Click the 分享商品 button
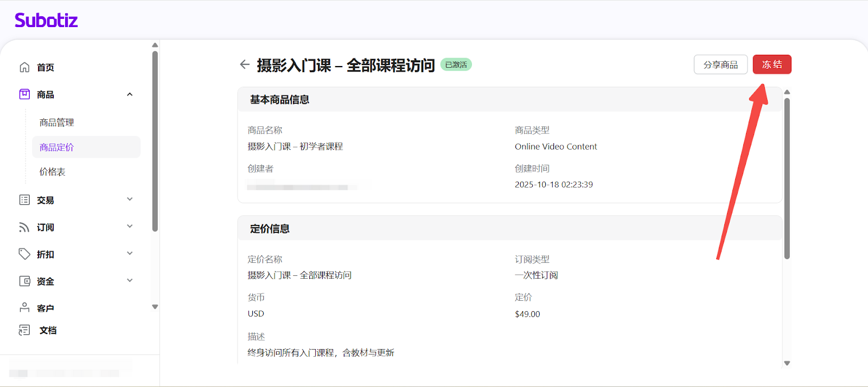The width and height of the screenshot is (868, 387). 720,64
